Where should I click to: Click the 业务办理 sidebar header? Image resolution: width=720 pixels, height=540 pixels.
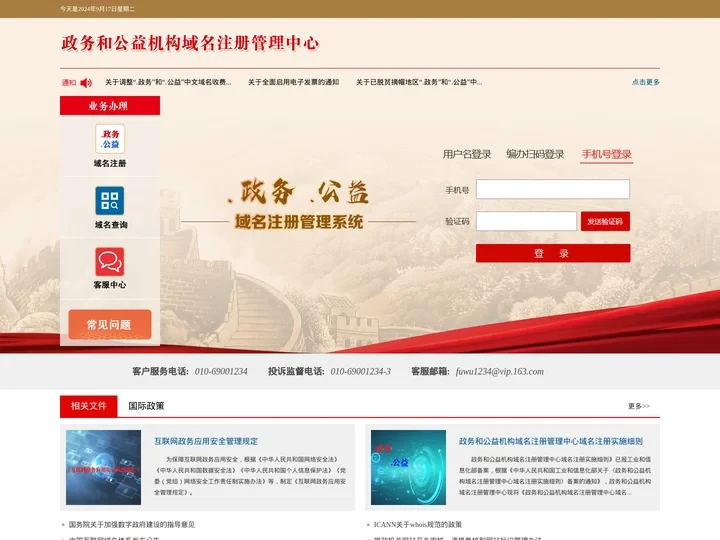click(x=110, y=106)
